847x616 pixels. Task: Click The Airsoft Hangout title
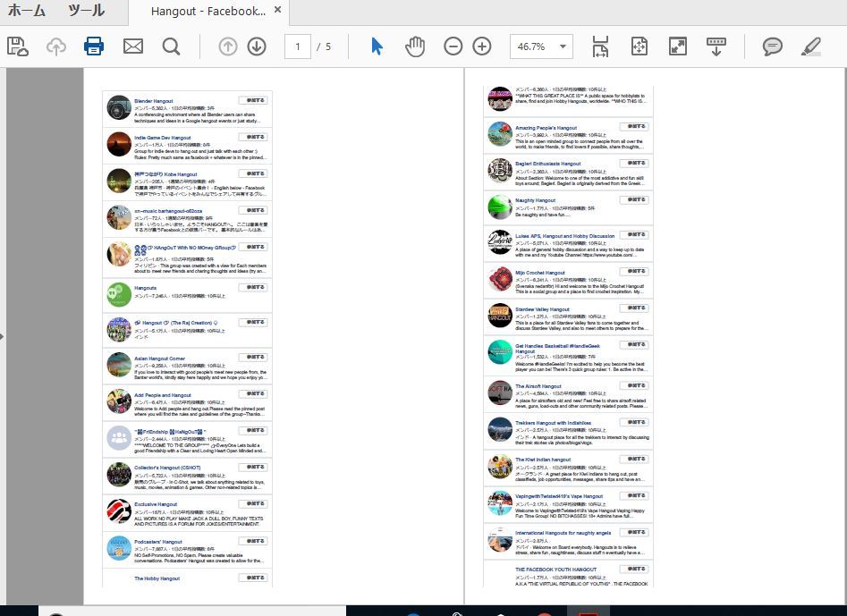point(538,386)
